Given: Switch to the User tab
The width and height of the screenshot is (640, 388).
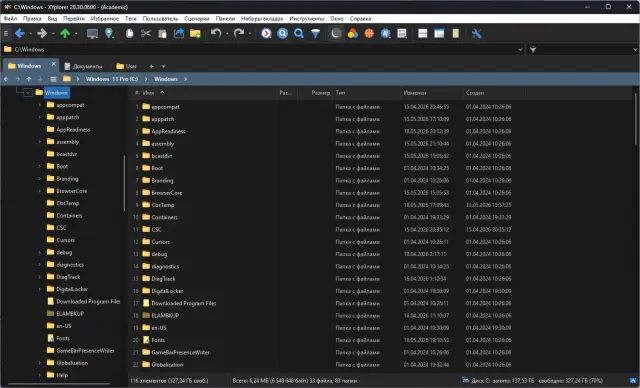Looking at the screenshot, I should click(127, 66).
